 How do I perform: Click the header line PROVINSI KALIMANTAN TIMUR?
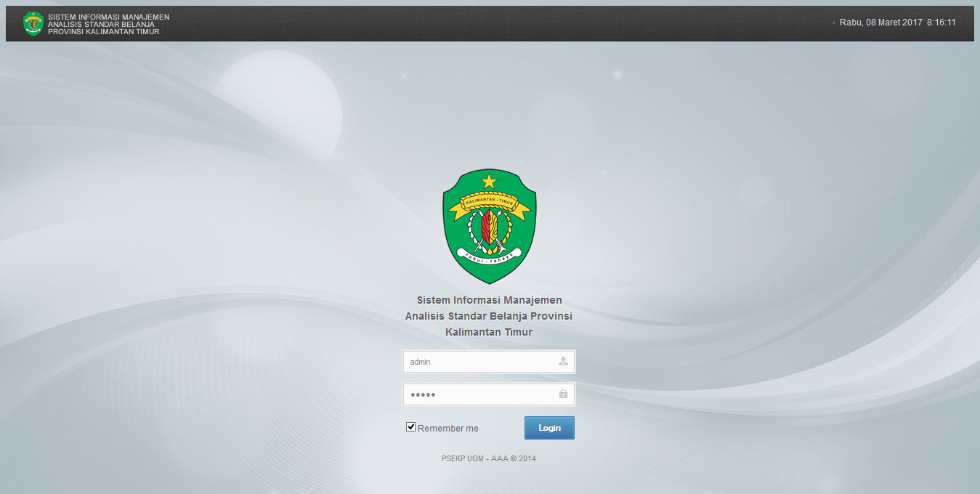point(103,31)
